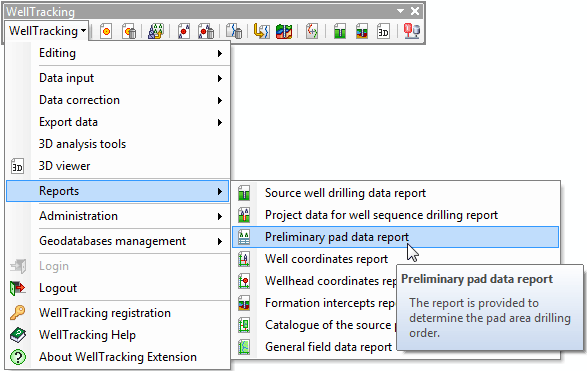Open Well coordinates report
Viewport: 587px width, 371px height.
coord(395,259)
